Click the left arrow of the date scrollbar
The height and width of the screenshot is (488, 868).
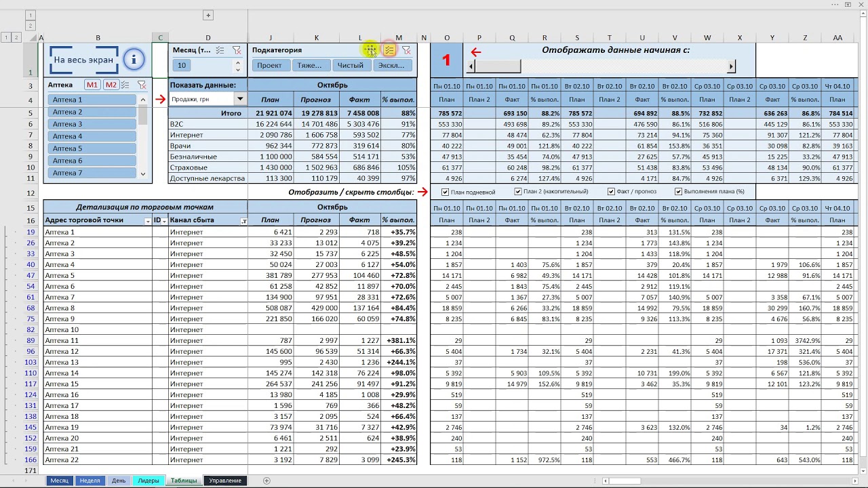pyautogui.click(x=471, y=66)
